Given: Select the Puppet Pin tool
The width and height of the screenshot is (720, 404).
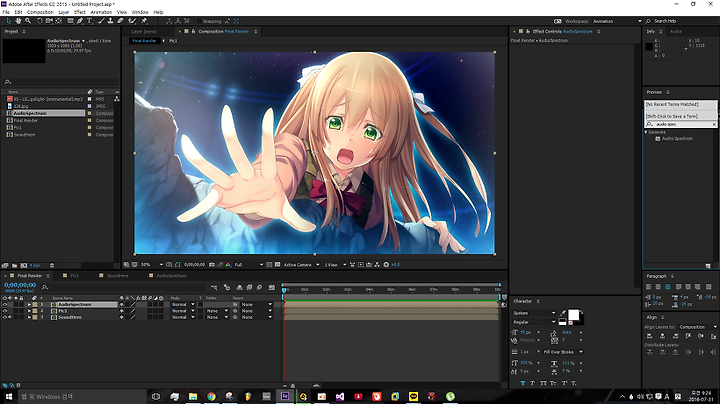Looking at the screenshot, I should [144, 21].
